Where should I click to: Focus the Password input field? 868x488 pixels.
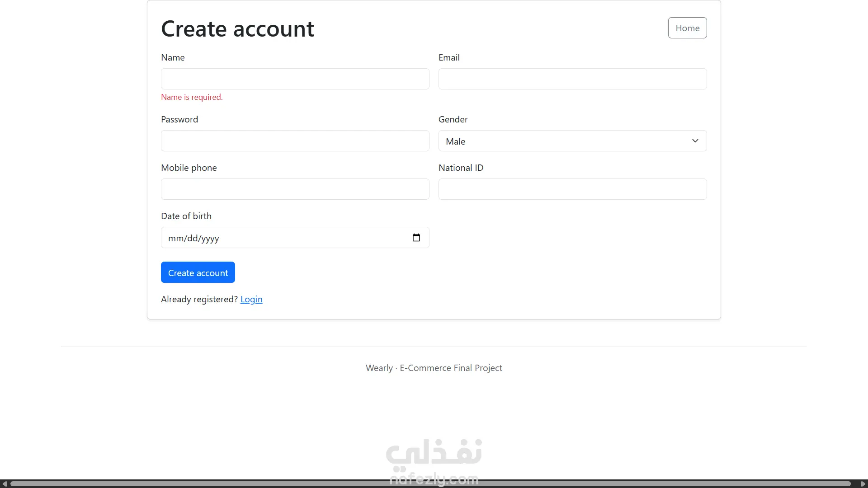coord(295,141)
